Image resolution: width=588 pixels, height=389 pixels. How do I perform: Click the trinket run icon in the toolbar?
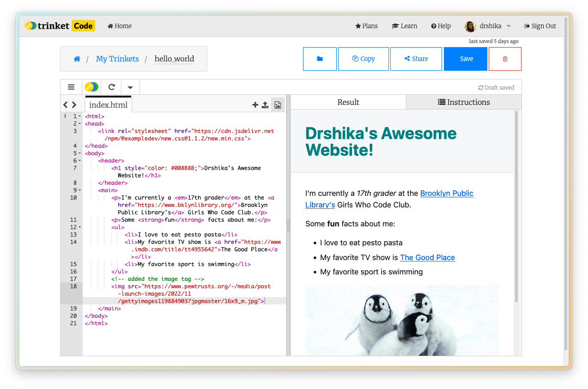point(91,87)
